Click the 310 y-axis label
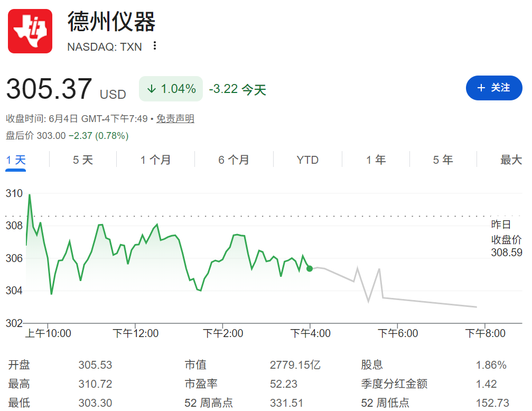Viewport: 532px width, 411px height. click(x=14, y=193)
